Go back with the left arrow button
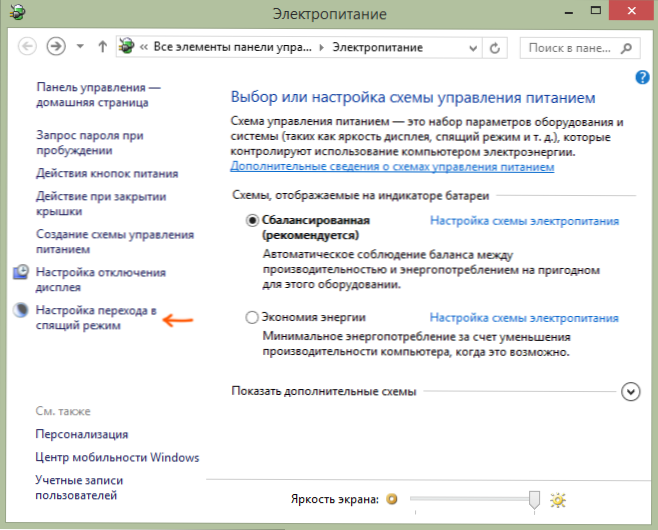This screenshot has height=530, width=658. tap(27, 46)
